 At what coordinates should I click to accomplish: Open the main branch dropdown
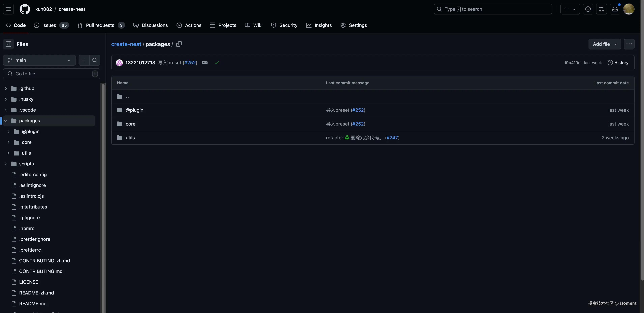point(39,60)
